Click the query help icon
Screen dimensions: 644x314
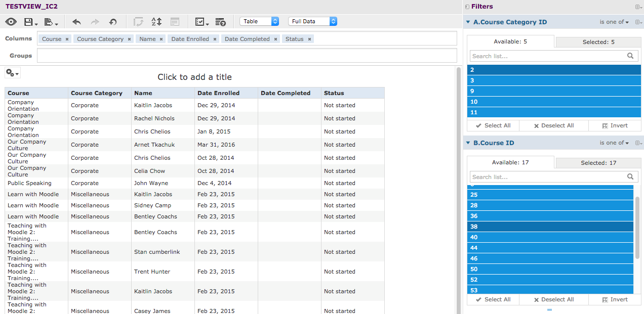(220, 22)
